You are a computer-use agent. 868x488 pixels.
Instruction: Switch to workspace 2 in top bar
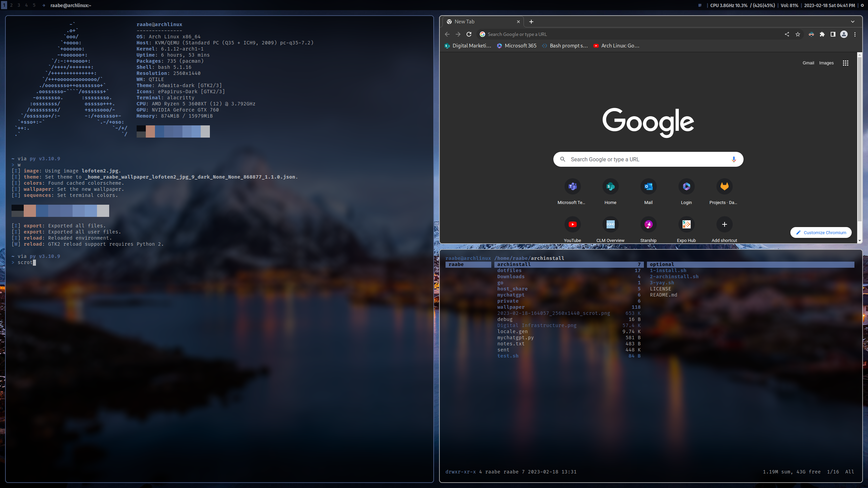click(11, 5)
